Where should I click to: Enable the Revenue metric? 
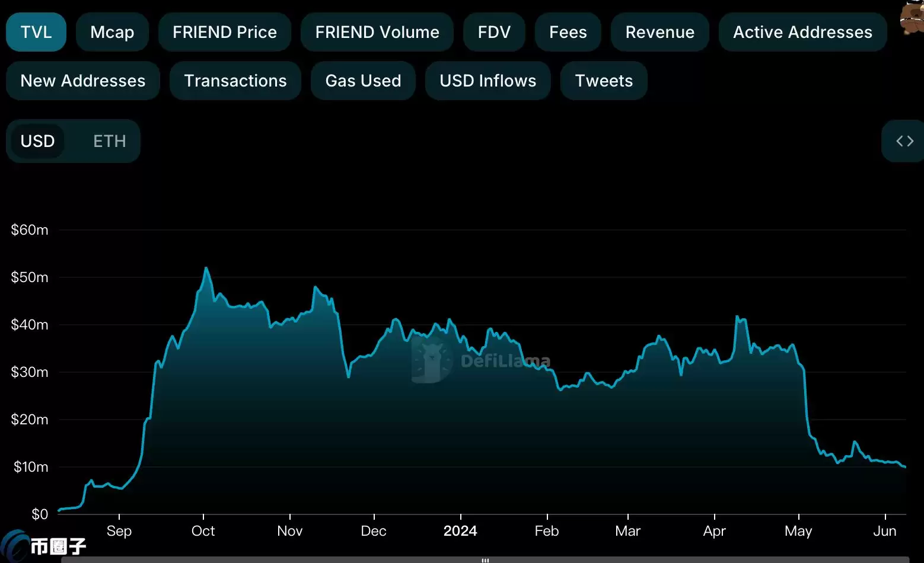[x=659, y=32]
